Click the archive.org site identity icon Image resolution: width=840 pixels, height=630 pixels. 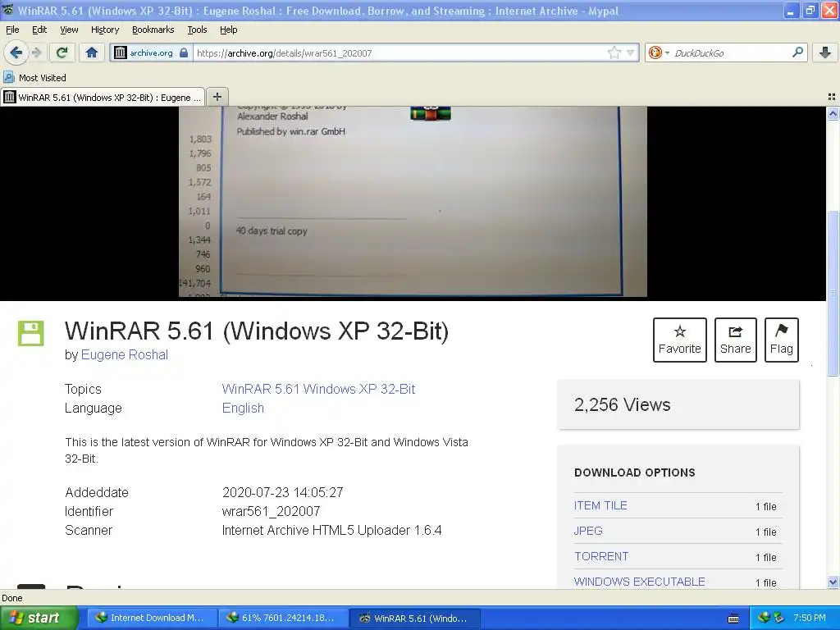click(x=121, y=52)
